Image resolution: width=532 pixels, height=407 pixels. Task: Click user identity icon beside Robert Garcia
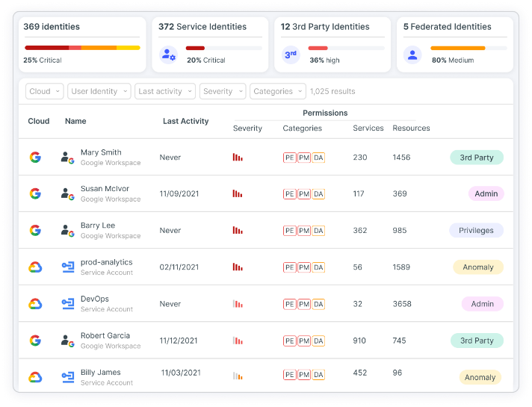[68, 341]
